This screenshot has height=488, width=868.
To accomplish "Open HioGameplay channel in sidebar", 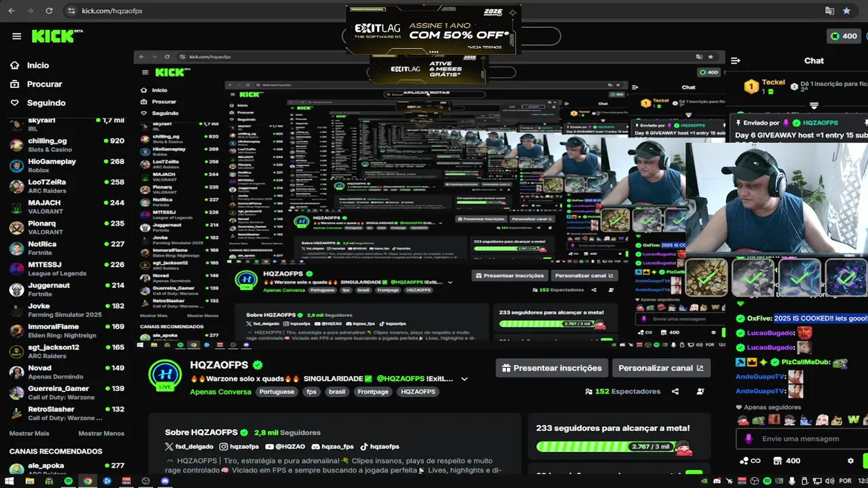I will coord(66,165).
